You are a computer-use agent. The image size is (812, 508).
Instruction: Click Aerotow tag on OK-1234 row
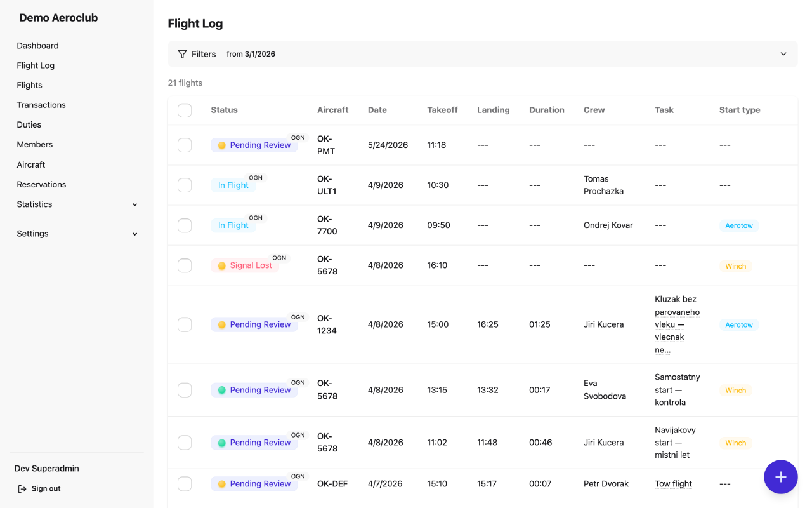[739, 325]
